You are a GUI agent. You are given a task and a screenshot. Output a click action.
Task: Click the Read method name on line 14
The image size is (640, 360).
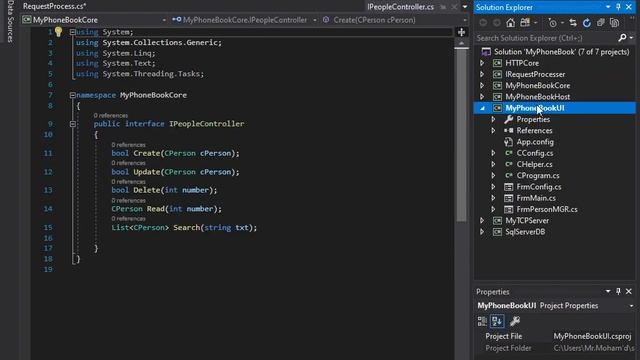pyautogui.click(x=156, y=209)
